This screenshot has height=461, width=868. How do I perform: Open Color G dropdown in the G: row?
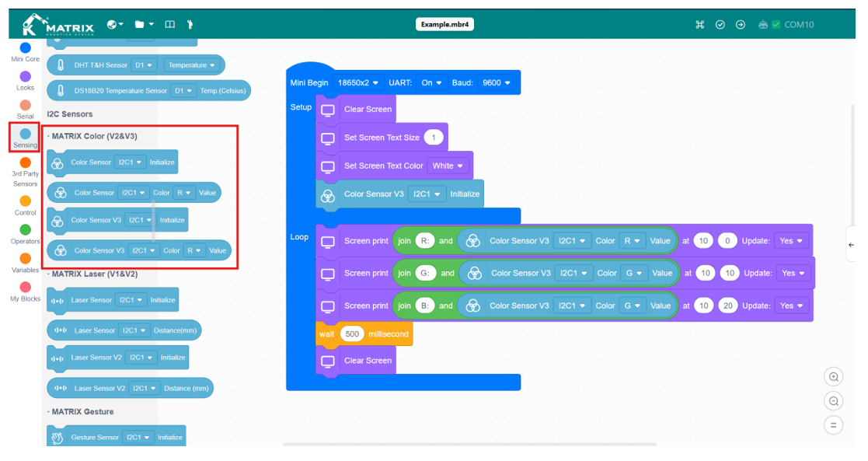click(x=633, y=273)
